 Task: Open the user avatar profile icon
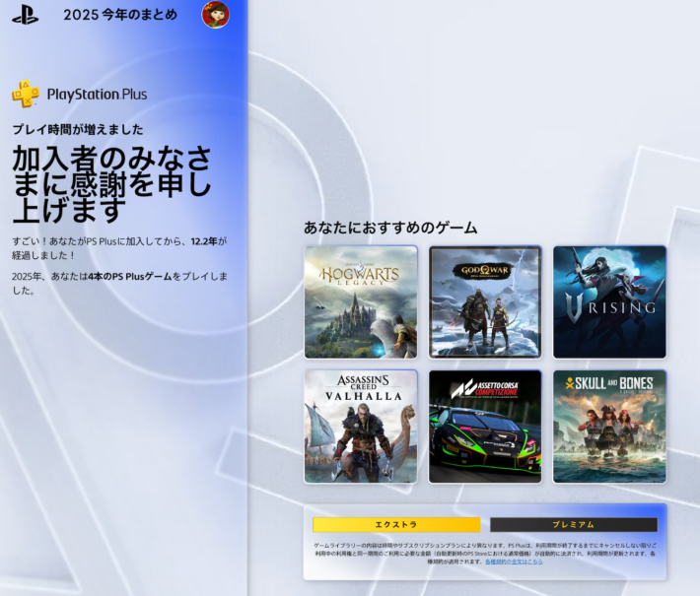(215, 15)
